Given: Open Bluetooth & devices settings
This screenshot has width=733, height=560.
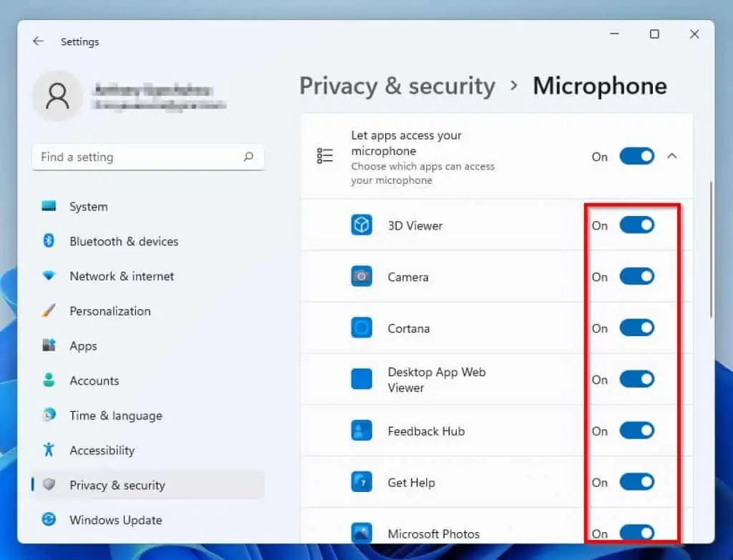Looking at the screenshot, I should [x=47, y=242].
